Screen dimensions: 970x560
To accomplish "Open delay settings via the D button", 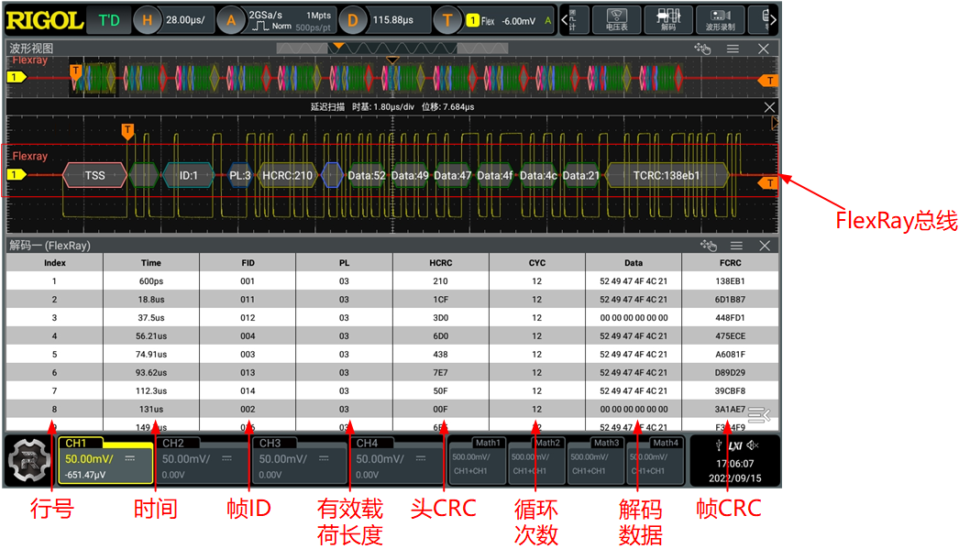I will point(352,20).
